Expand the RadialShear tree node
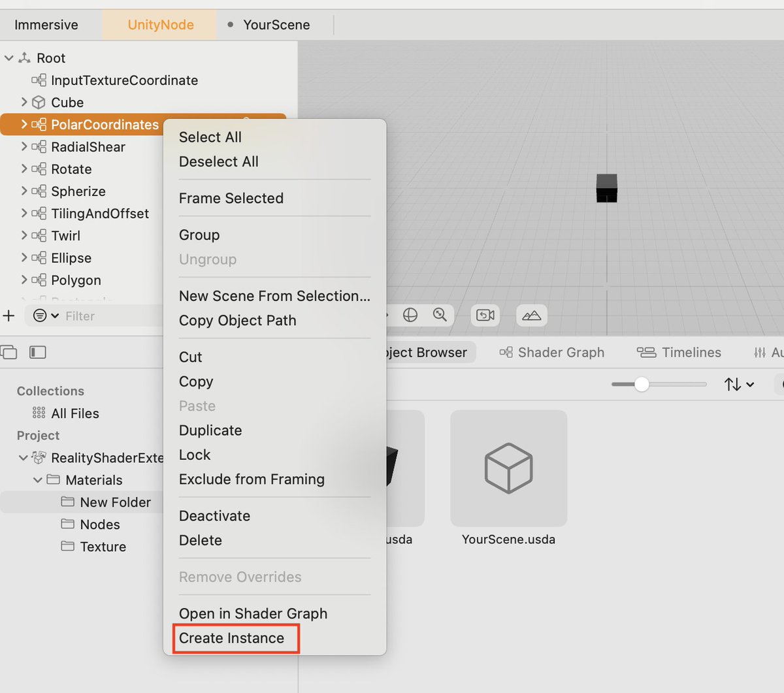784x693 pixels. click(24, 147)
